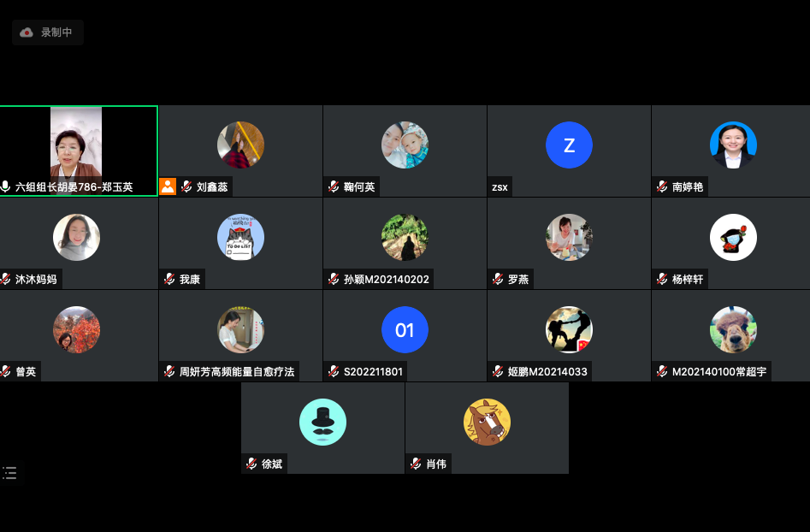This screenshot has height=532, width=810.
Task: Click the name label 周妍芳高频能量自愈疗法
Action: coord(237,372)
